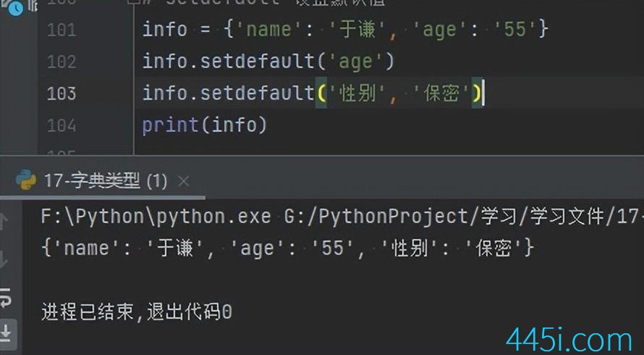The height and width of the screenshot is (355, 644).
Task: Click the printed dictionary output line in console
Action: 287,248
